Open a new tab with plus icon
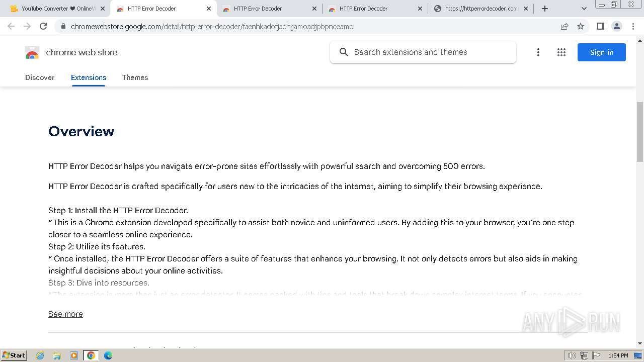 [x=545, y=9]
